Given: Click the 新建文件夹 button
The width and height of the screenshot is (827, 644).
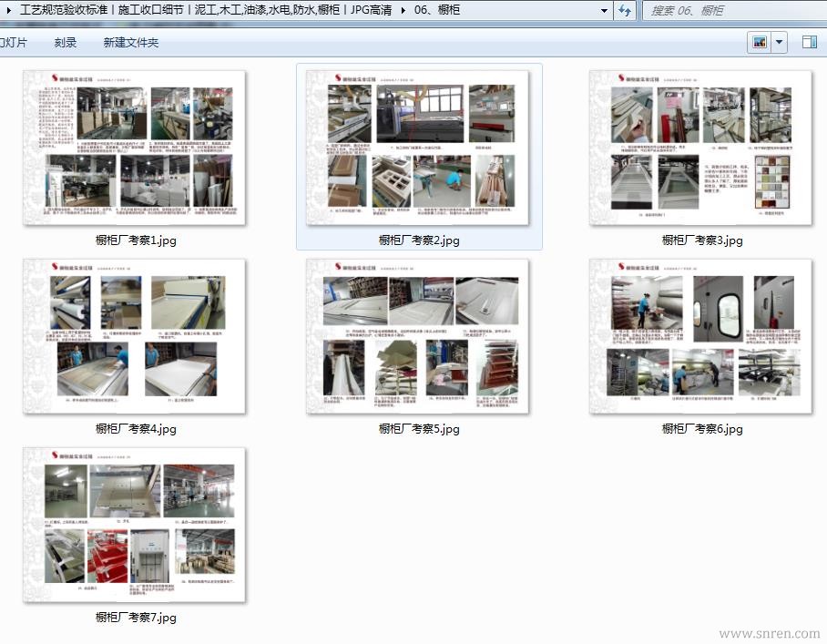Looking at the screenshot, I should point(130,43).
